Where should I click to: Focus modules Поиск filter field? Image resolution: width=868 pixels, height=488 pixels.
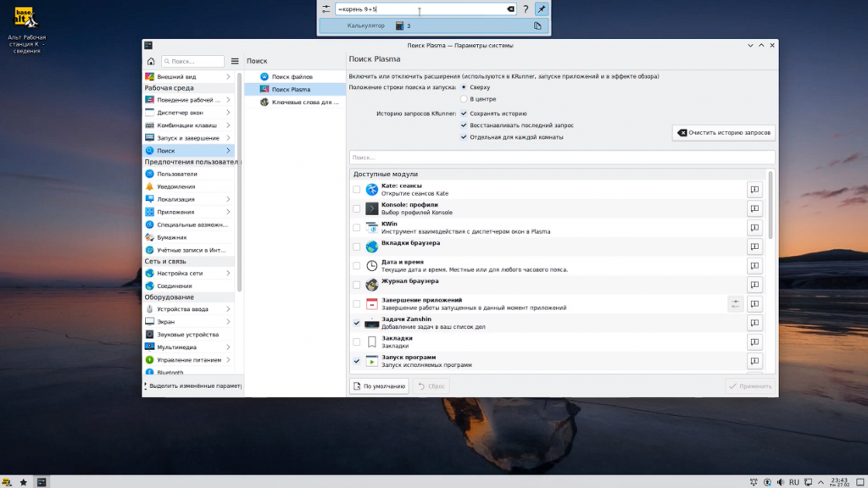562,157
